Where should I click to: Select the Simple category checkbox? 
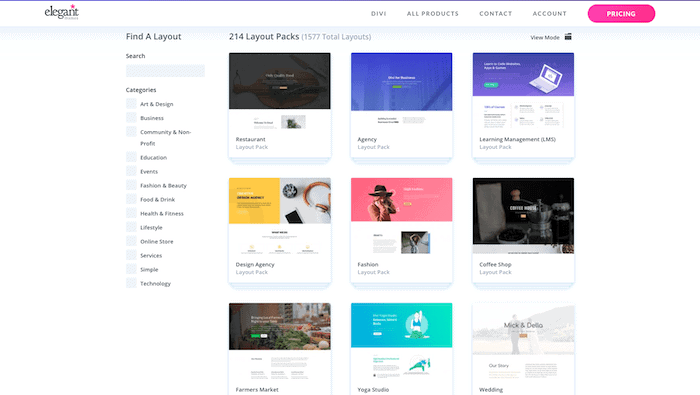(x=131, y=269)
